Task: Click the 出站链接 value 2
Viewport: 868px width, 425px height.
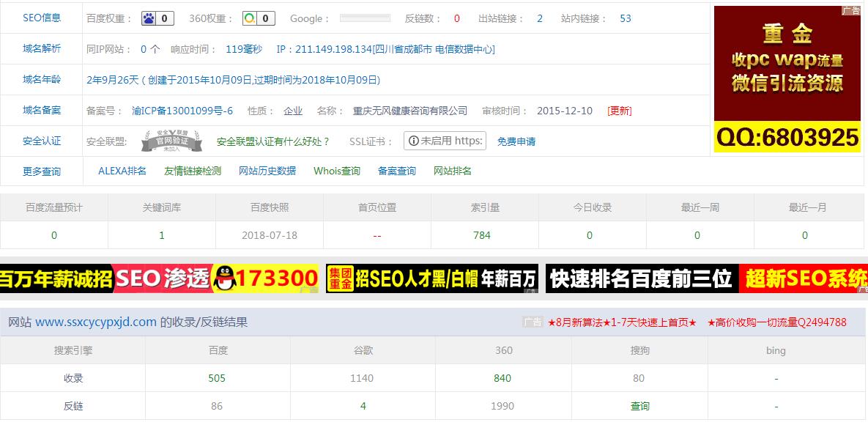Action: pos(540,18)
